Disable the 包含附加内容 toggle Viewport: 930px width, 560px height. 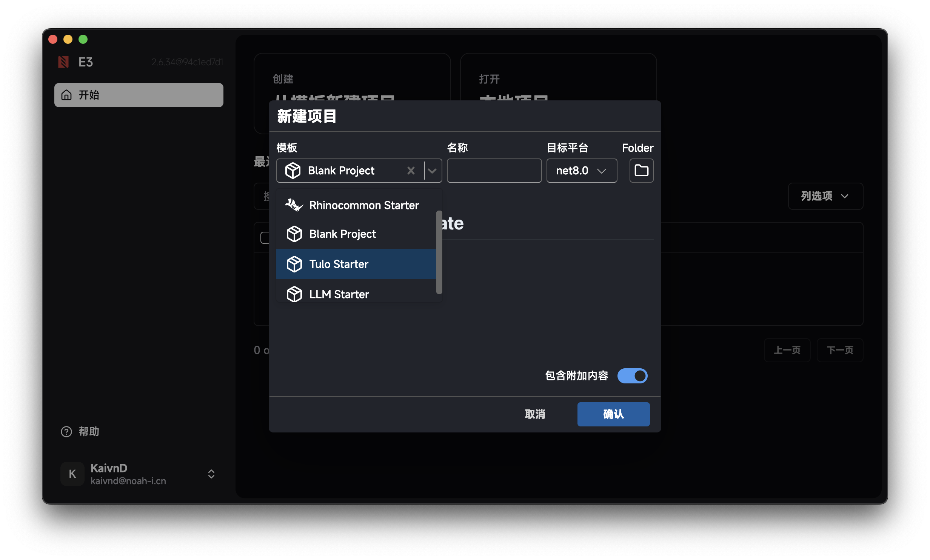pyautogui.click(x=632, y=376)
